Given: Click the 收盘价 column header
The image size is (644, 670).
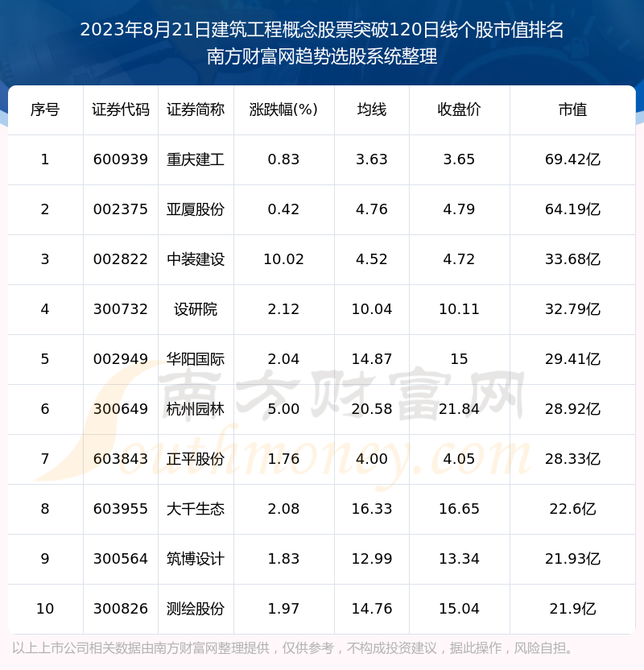Looking at the screenshot, I should pos(459,110).
